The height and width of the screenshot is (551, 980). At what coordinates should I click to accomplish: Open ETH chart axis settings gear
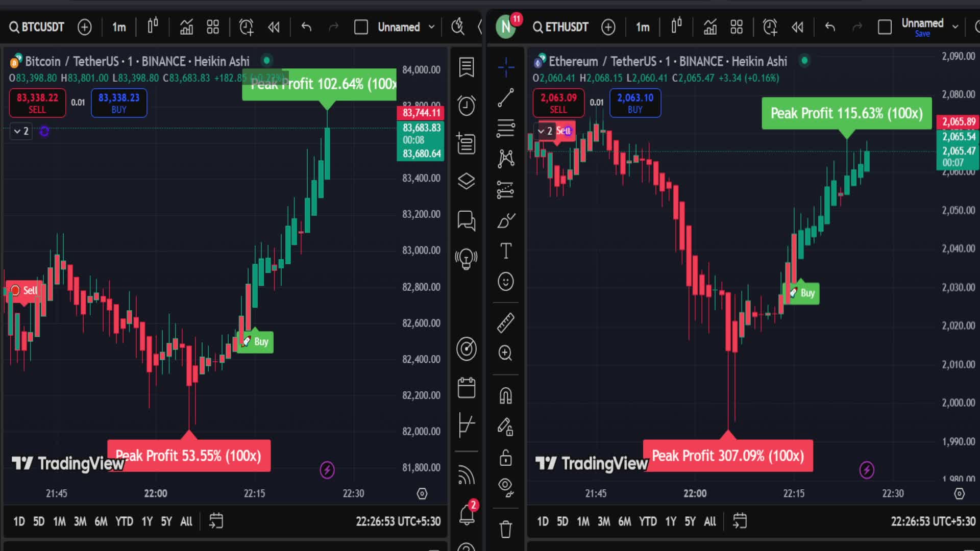[x=960, y=493]
